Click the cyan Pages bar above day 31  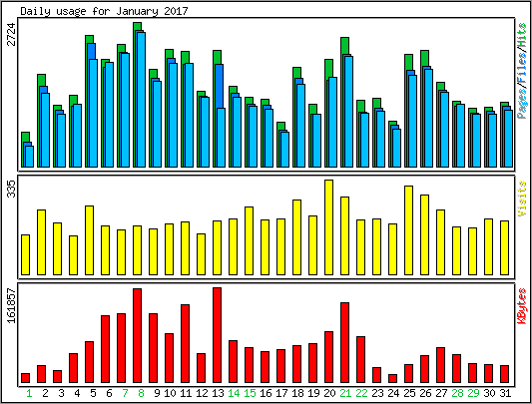(508, 139)
